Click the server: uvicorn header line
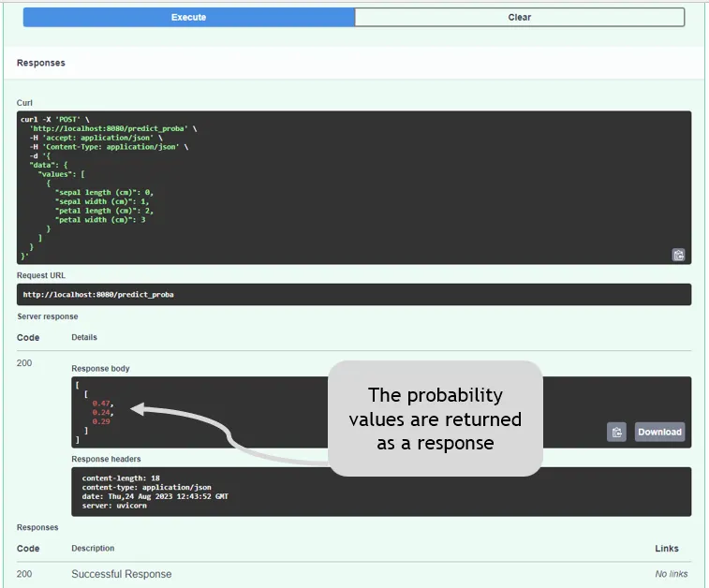Image resolution: width=709 pixels, height=588 pixels. click(x=114, y=506)
